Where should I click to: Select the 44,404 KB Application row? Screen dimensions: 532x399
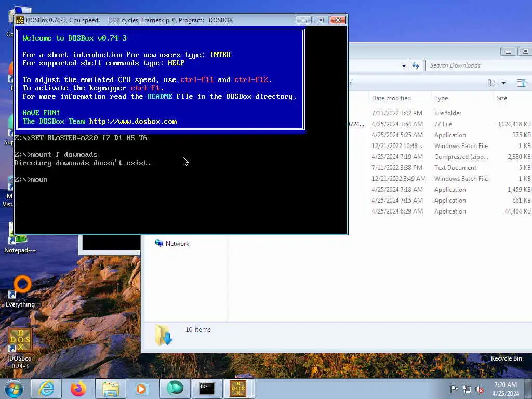coord(441,211)
